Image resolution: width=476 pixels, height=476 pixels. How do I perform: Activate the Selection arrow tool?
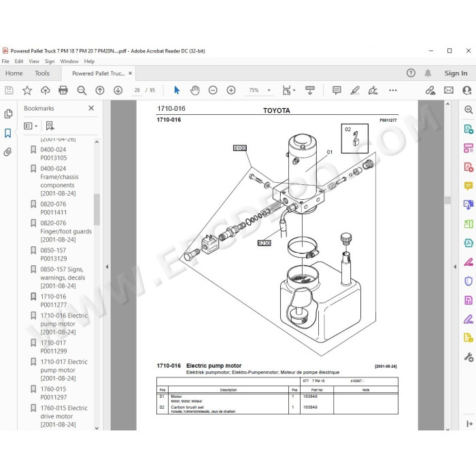point(177,90)
